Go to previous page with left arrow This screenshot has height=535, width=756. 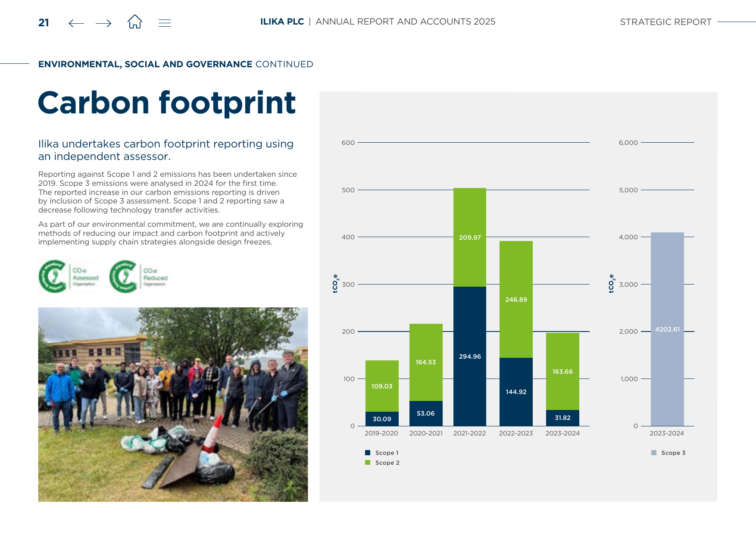click(x=76, y=23)
